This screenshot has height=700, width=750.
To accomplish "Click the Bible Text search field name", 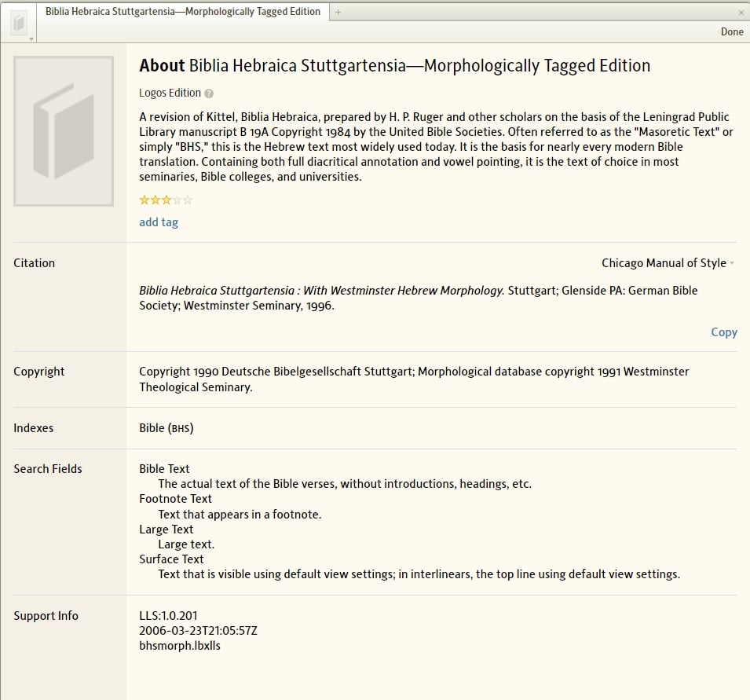I will tap(164, 469).
